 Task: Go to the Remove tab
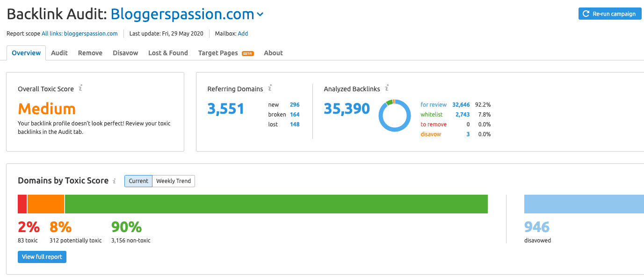pyautogui.click(x=90, y=53)
